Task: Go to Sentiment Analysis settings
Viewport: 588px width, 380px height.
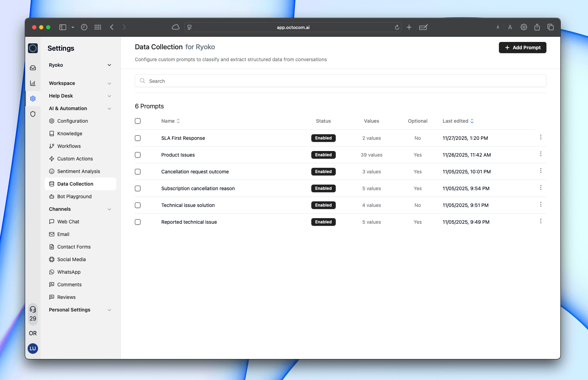Action: pos(79,171)
